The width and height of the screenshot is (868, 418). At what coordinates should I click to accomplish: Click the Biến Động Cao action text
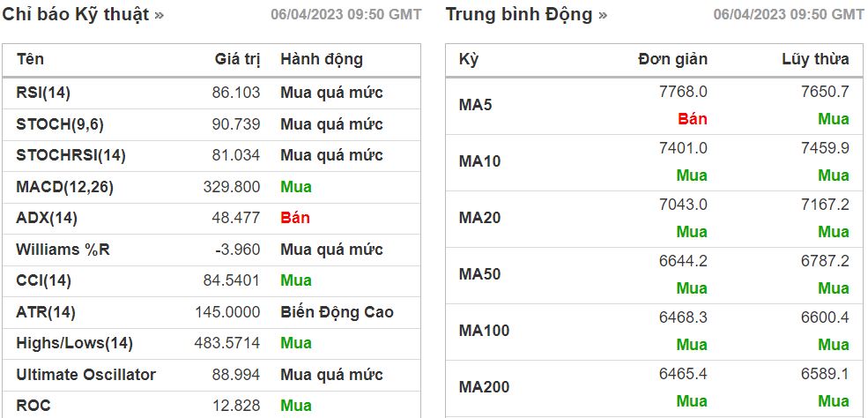pos(337,311)
